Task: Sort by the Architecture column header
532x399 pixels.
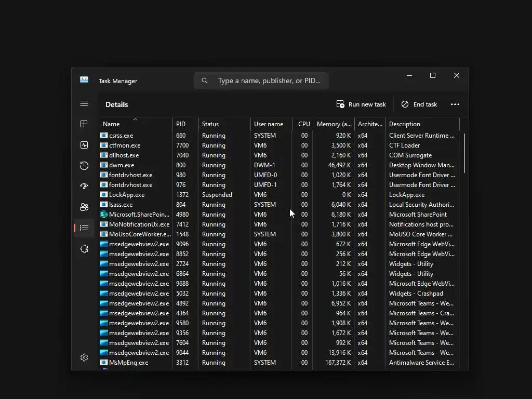Action: click(370, 124)
